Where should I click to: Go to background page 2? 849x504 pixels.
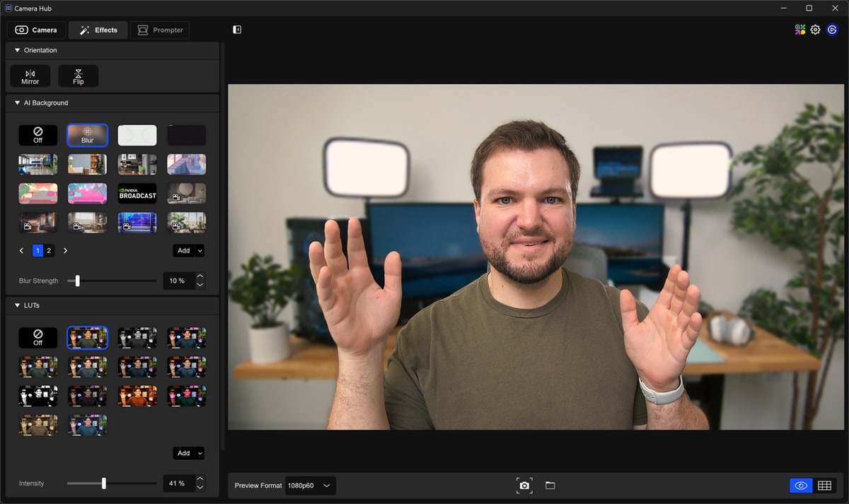pos(49,251)
